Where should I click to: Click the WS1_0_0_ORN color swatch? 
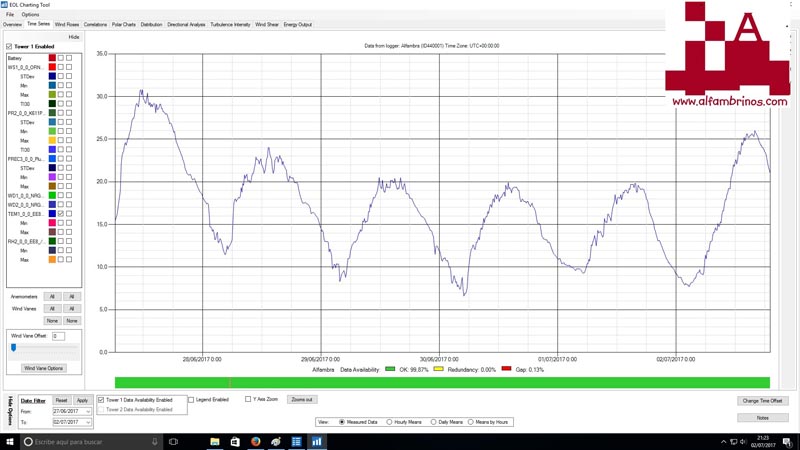click(52, 67)
